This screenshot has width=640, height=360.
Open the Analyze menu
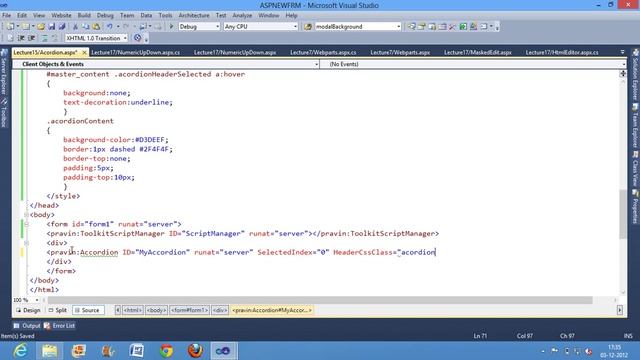242,16
